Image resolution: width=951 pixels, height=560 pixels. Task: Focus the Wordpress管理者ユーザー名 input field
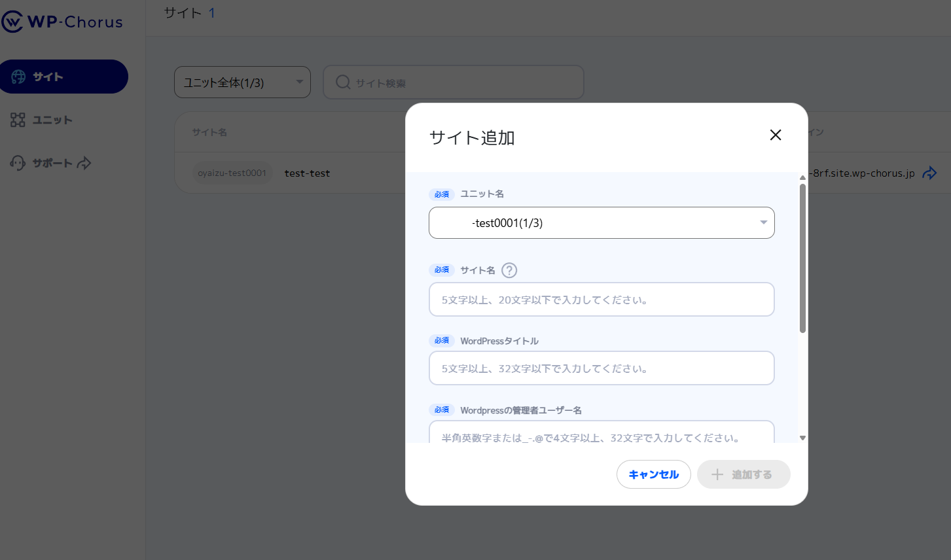(x=601, y=432)
